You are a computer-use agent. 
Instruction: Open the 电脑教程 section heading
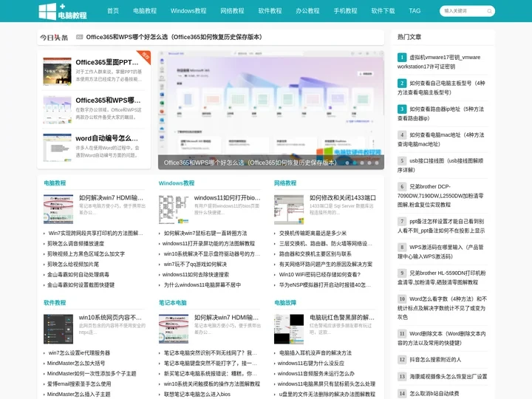click(55, 183)
